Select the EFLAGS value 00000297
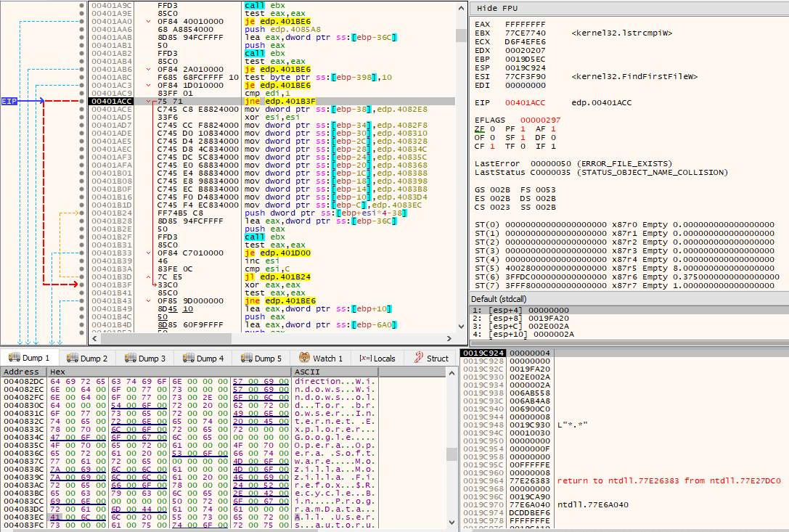Image resolution: width=789 pixels, height=532 pixels. point(540,120)
